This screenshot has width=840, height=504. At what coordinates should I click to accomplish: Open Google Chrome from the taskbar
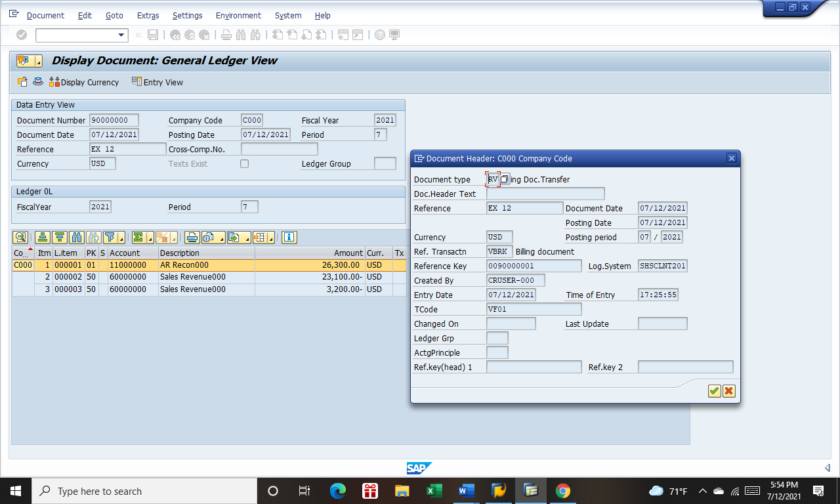pyautogui.click(x=562, y=491)
